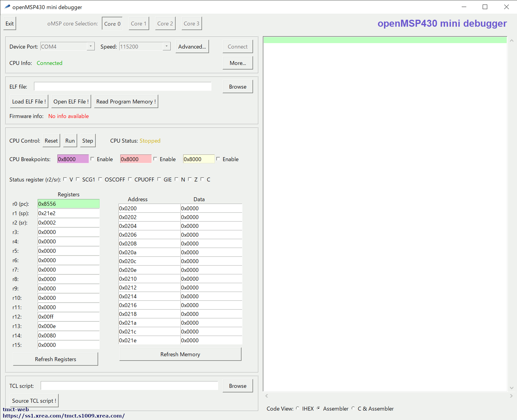Screen dimensions: 517x420
Task: Browse for an ELF file
Action: click(238, 86)
